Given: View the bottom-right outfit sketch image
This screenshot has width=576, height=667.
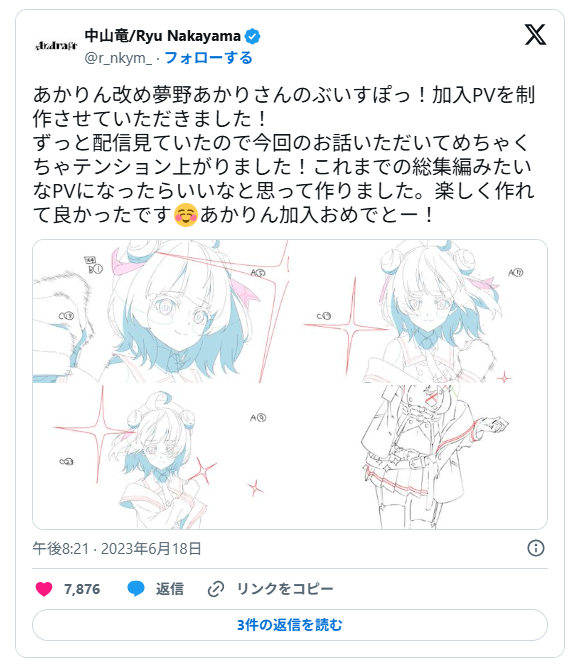Looking at the screenshot, I should (x=419, y=457).
